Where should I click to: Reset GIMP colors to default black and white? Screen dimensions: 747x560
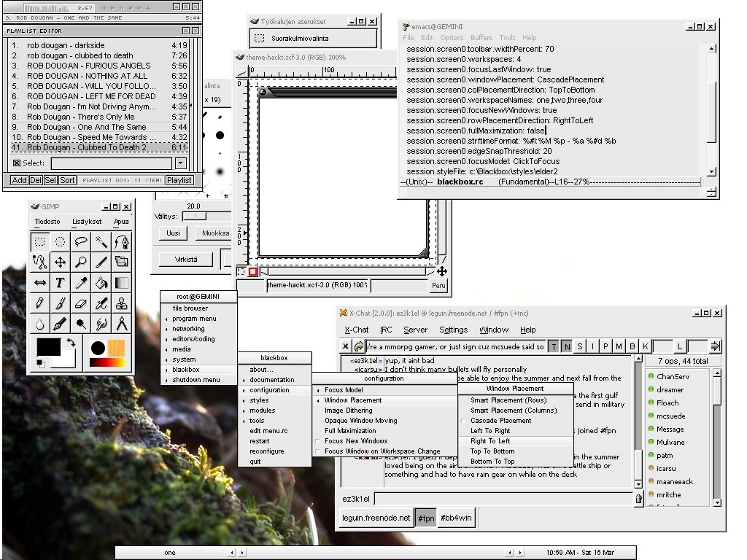(x=41, y=364)
